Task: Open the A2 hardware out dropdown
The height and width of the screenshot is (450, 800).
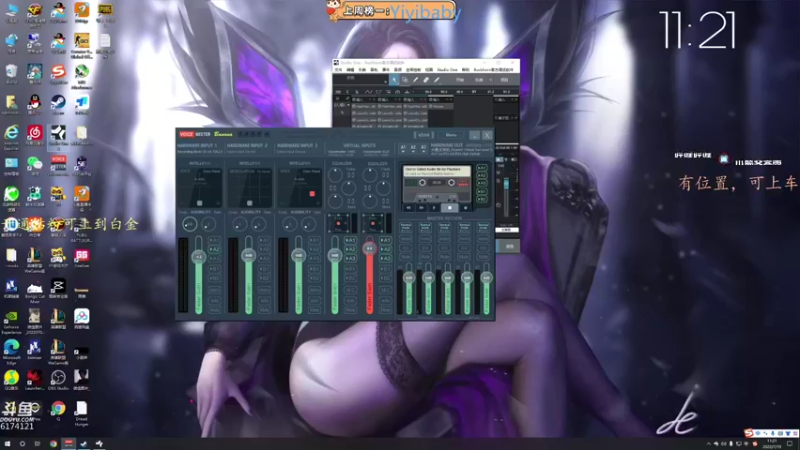Action: click(x=413, y=148)
